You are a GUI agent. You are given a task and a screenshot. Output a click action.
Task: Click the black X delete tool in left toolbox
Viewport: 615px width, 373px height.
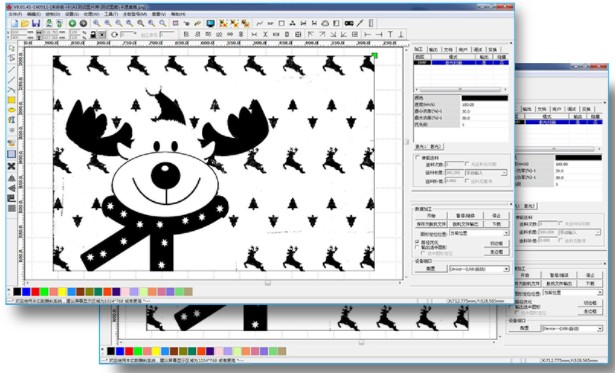click(x=12, y=166)
